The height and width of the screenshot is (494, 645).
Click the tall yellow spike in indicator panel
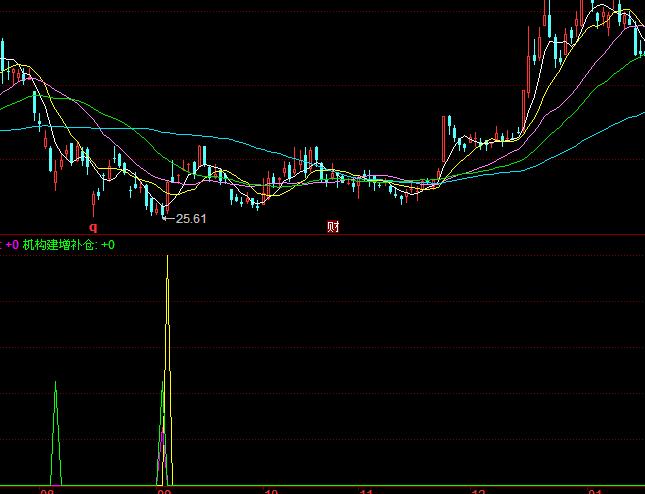tap(167, 300)
